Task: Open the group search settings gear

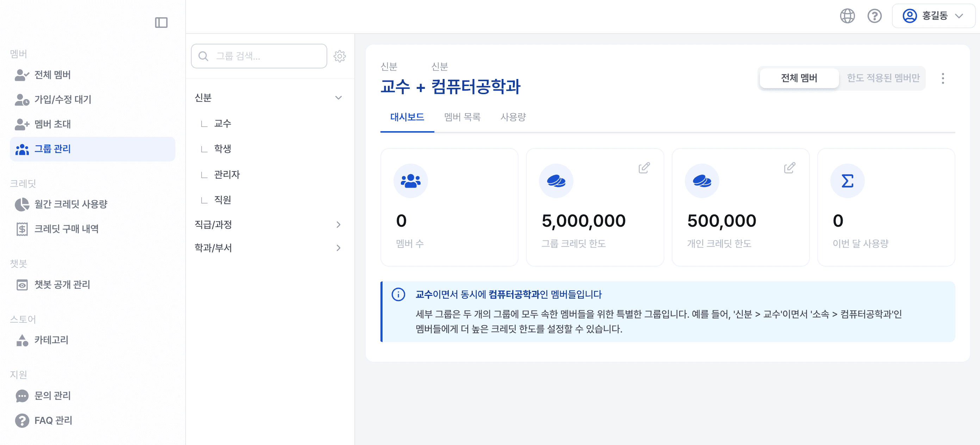Action: tap(340, 56)
